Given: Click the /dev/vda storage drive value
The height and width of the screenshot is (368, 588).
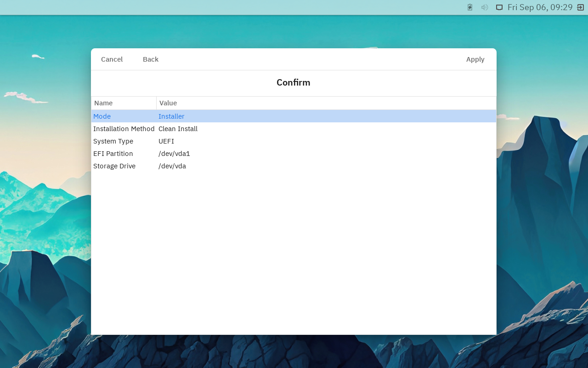Looking at the screenshot, I should click(x=172, y=166).
